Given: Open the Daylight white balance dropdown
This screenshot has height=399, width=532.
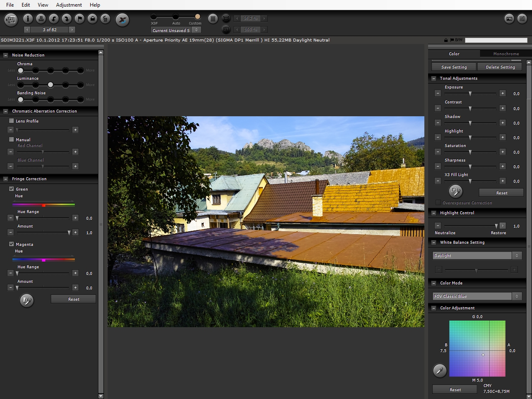Looking at the screenshot, I should (476, 256).
